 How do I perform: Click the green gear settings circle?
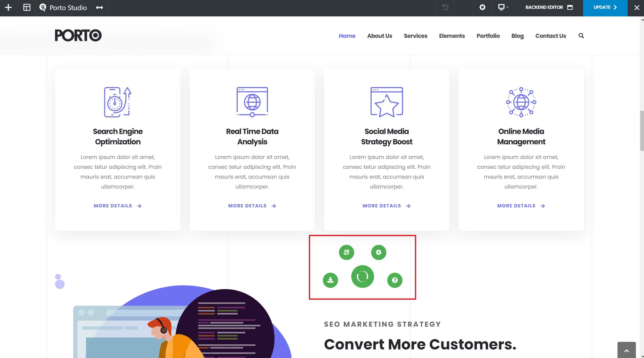378,252
